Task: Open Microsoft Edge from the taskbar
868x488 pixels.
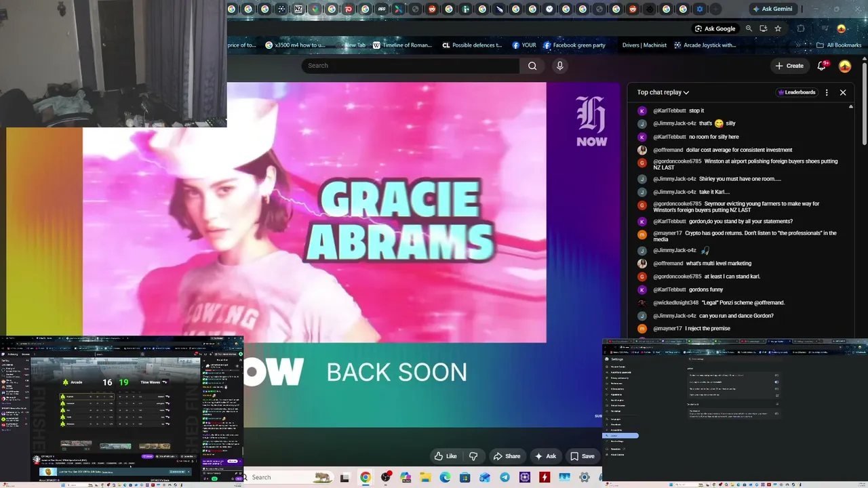Action: tap(445, 478)
